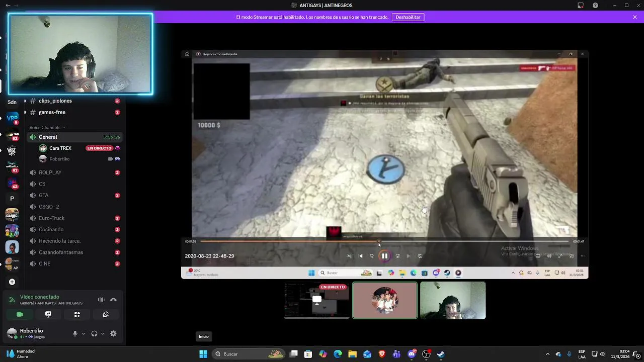Open Discord user settings gear
644x362 pixels.
point(113,333)
